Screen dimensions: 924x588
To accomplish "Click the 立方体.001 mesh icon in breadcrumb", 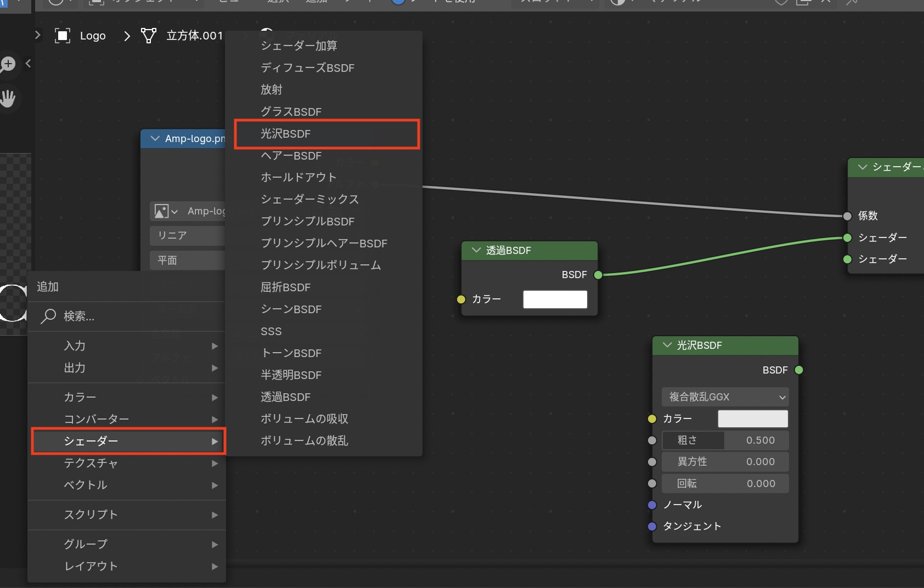I will pos(148,36).
